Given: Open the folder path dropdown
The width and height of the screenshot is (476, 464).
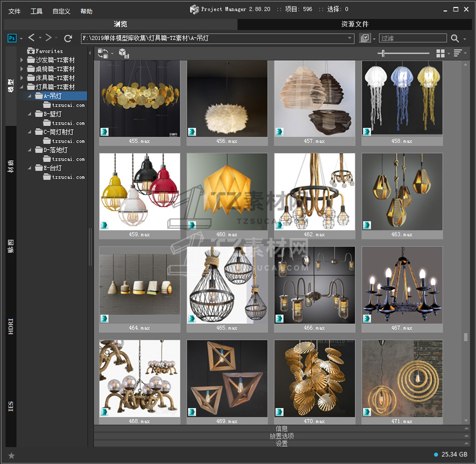Looking at the screenshot, I should tap(350, 38).
